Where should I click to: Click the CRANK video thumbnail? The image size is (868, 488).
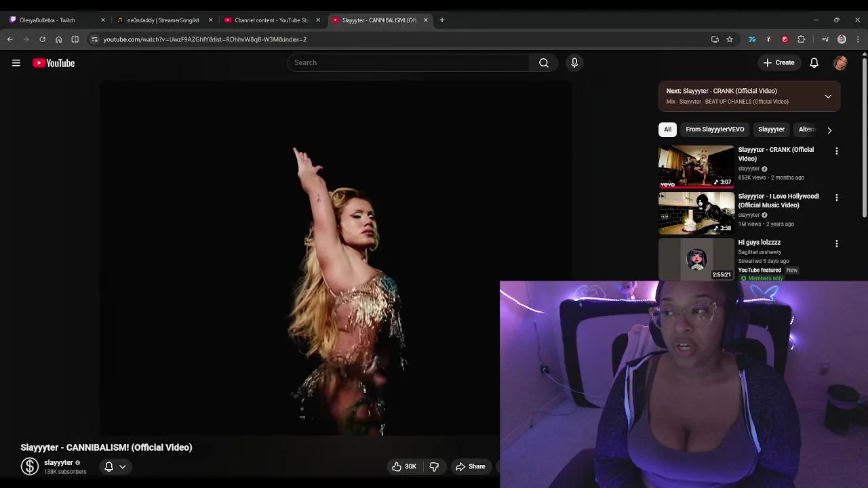(696, 166)
